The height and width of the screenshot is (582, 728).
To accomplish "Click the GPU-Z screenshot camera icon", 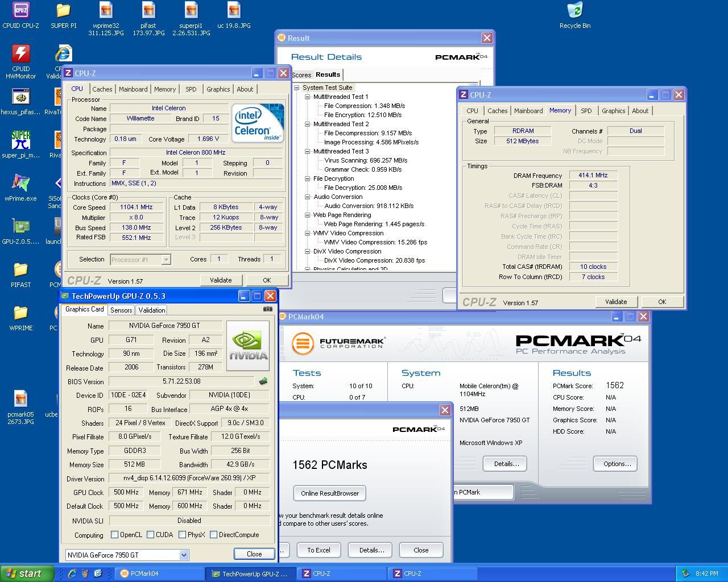I will (267, 309).
